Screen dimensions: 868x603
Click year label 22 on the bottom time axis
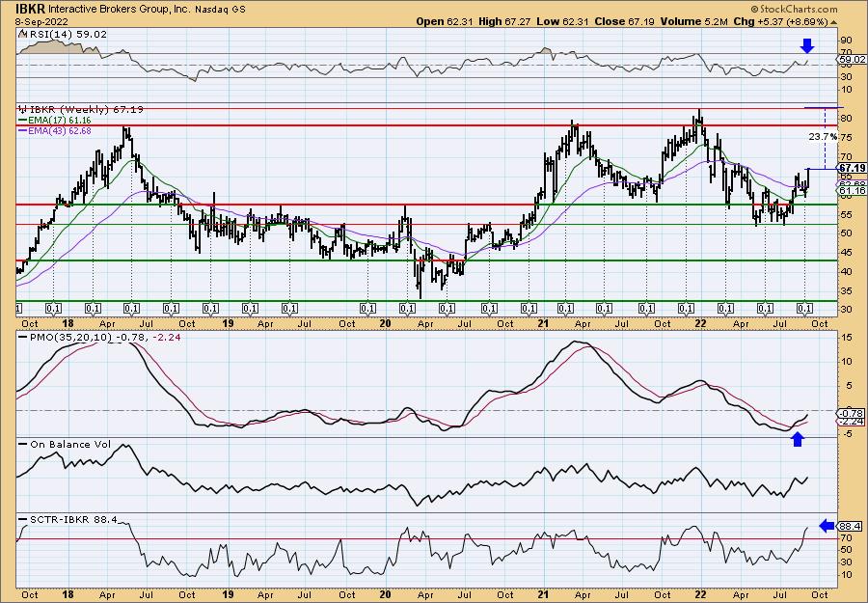tap(701, 594)
